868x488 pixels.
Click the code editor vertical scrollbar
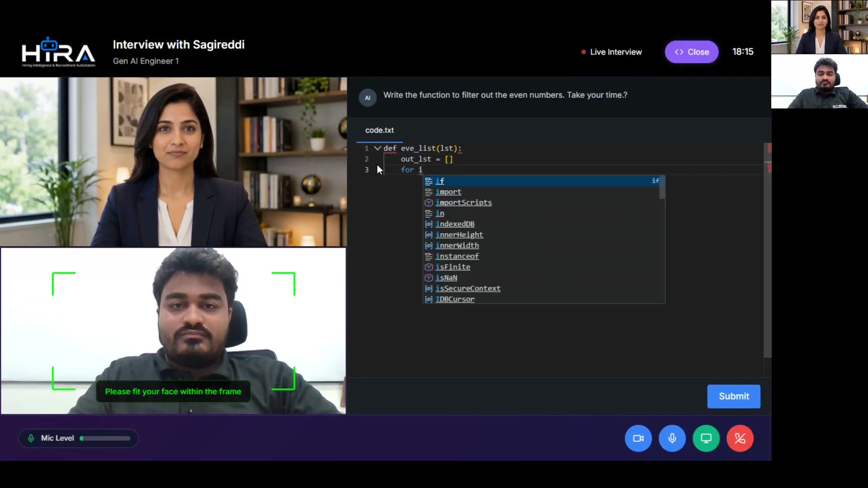767,250
